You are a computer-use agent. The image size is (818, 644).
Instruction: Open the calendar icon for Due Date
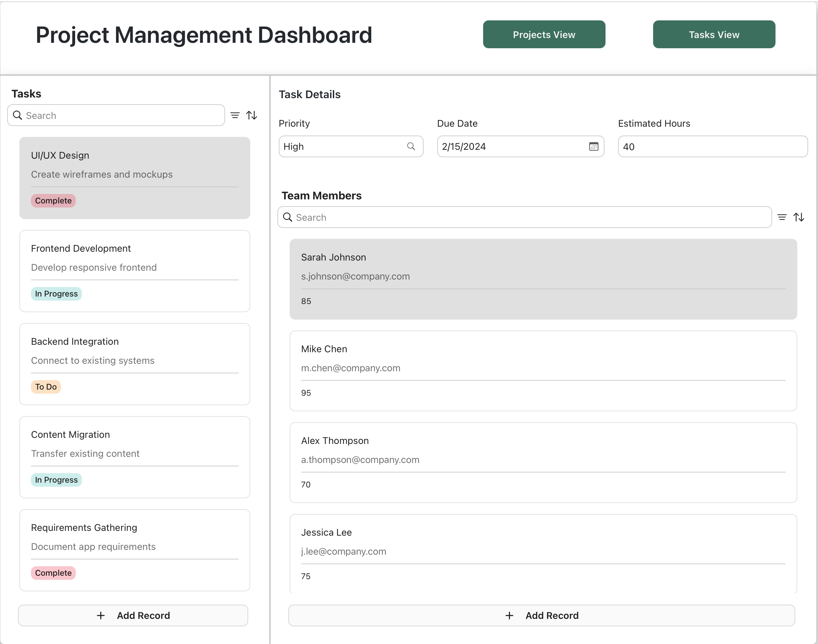coord(594,146)
